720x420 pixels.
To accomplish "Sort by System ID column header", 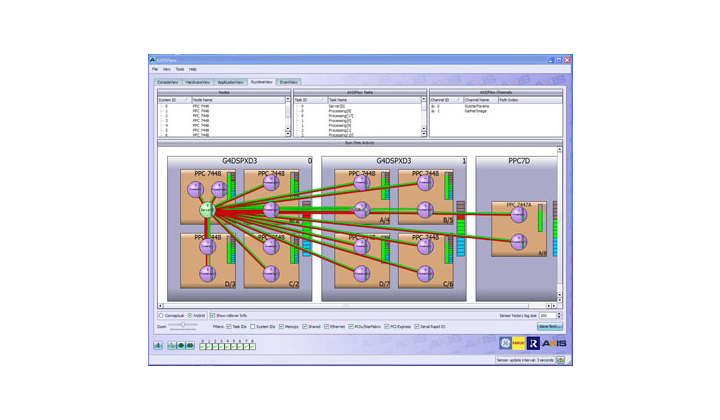I will (x=174, y=100).
